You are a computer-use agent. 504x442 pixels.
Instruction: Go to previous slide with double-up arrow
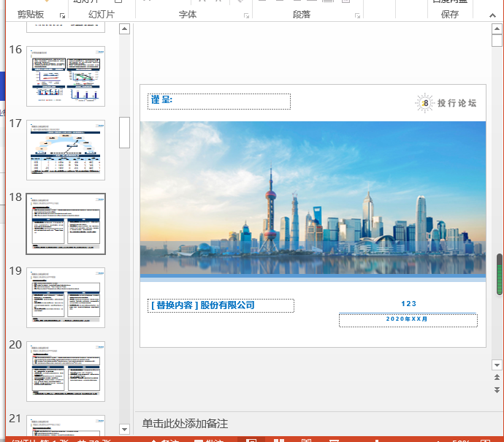(497, 378)
